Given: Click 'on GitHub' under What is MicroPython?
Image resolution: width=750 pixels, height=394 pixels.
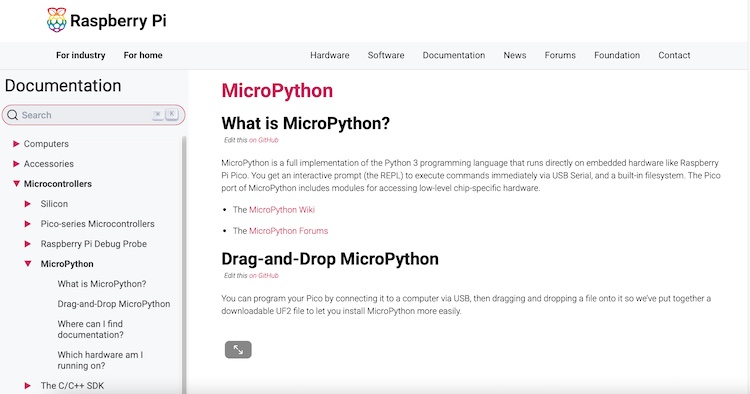Looking at the screenshot, I should [x=264, y=140].
